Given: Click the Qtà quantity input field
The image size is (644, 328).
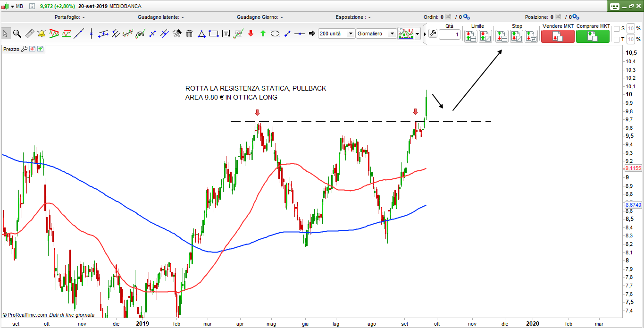Looking at the screenshot, I should (x=449, y=34).
